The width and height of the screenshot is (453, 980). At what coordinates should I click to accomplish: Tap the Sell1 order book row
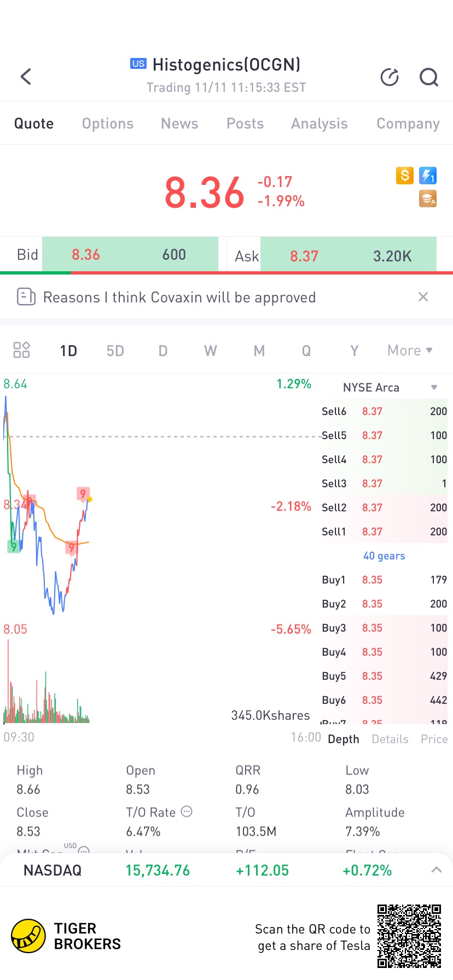pos(384,532)
